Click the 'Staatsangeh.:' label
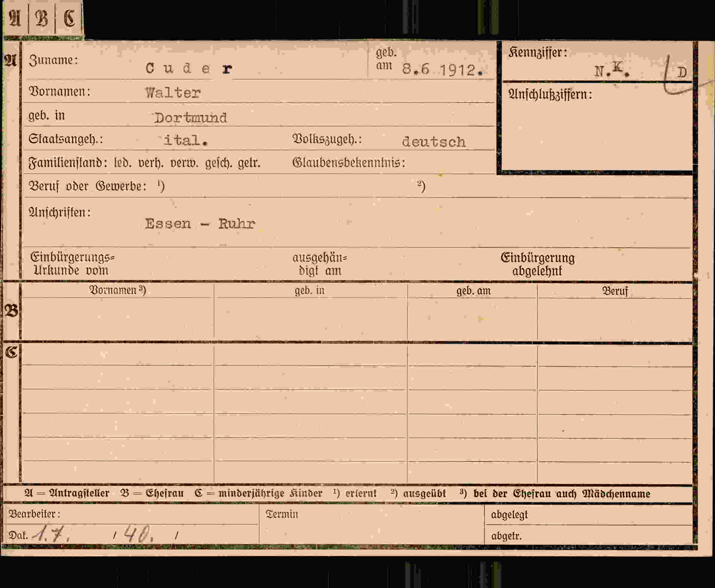The image size is (715, 588). pyautogui.click(x=66, y=139)
